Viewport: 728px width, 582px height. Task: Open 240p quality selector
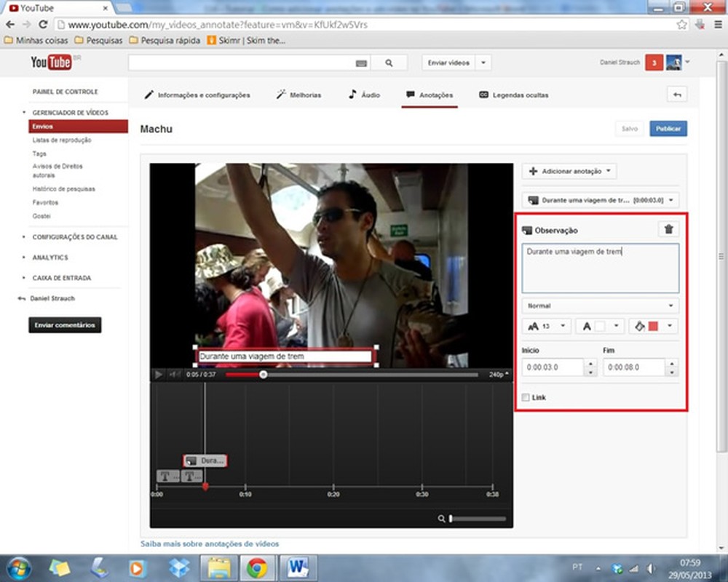pyautogui.click(x=499, y=374)
